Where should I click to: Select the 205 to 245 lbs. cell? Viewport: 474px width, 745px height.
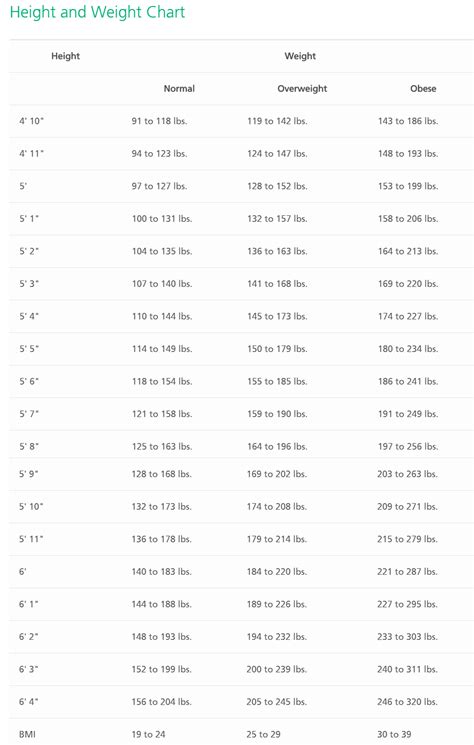(276, 702)
